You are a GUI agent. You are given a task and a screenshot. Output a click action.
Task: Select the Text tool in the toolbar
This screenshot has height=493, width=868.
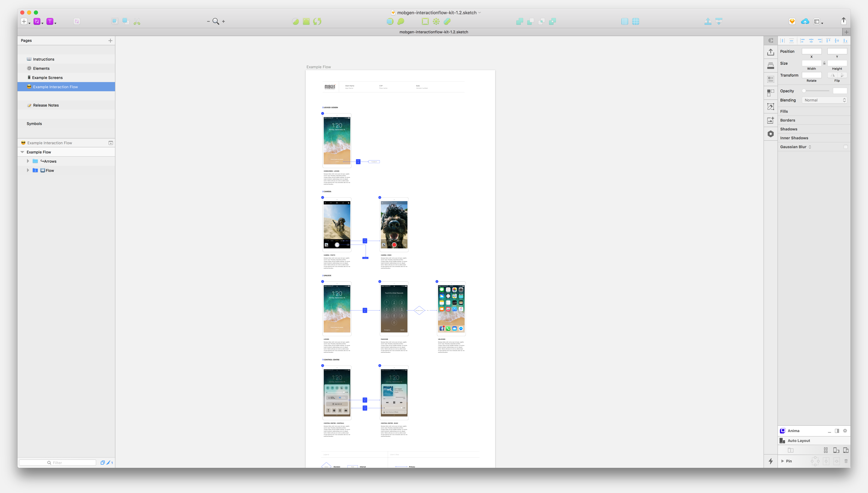[50, 21]
